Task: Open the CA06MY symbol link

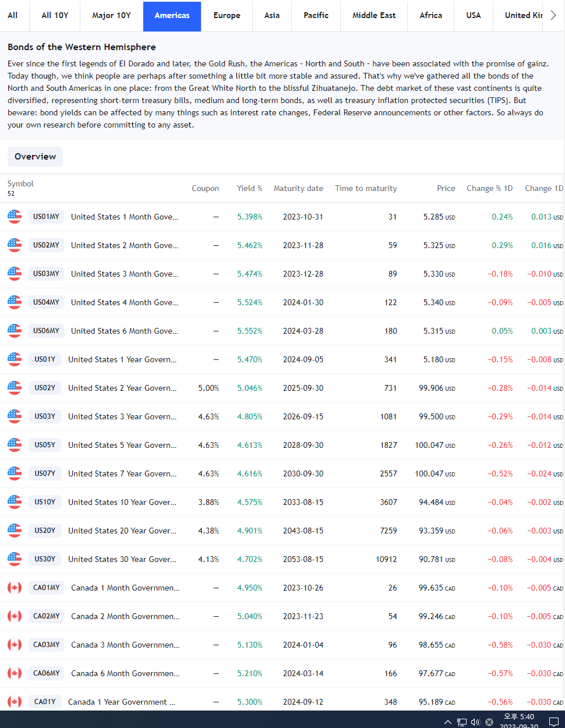Action: click(46, 673)
